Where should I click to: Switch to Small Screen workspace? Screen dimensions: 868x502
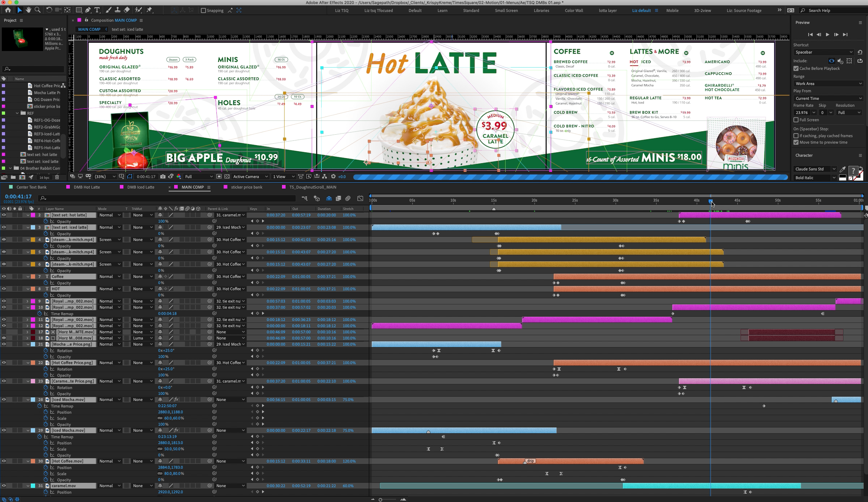(506, 10)
